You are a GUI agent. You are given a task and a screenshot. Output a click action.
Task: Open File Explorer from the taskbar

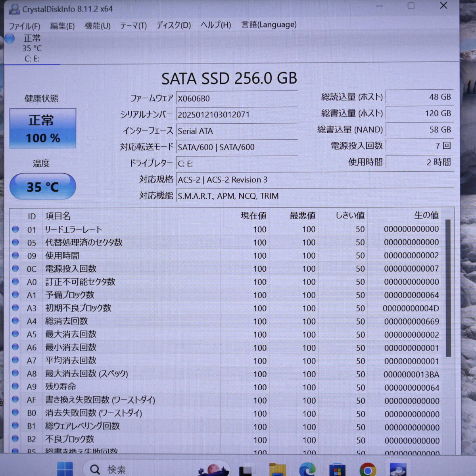[277, 469]
